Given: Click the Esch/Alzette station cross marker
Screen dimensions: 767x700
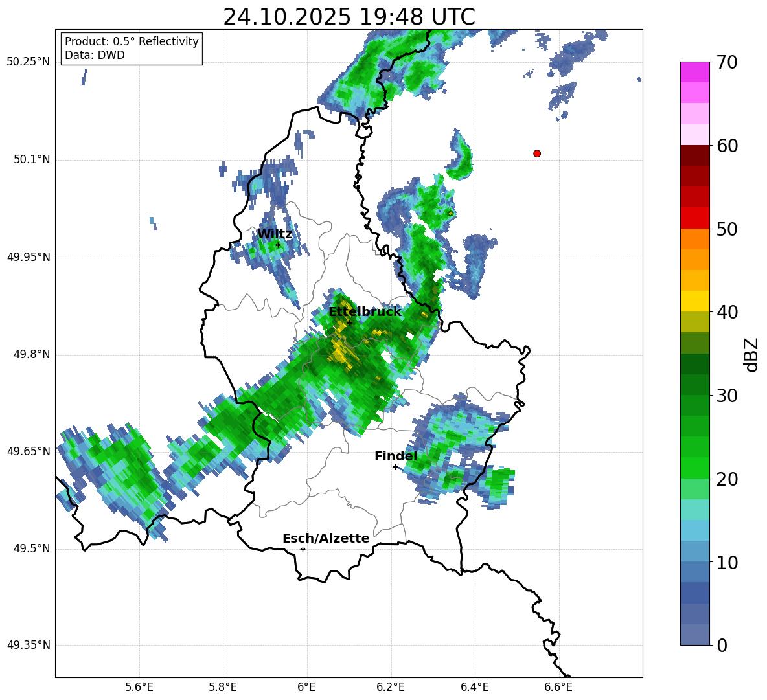Looking at the screenshot, I should [x=303, y=549].
